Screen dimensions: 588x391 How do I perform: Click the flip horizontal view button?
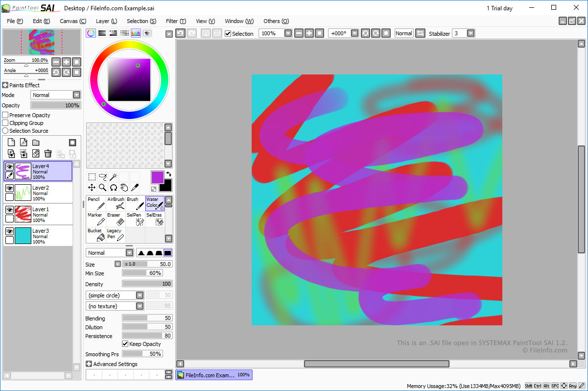[420, 33]
